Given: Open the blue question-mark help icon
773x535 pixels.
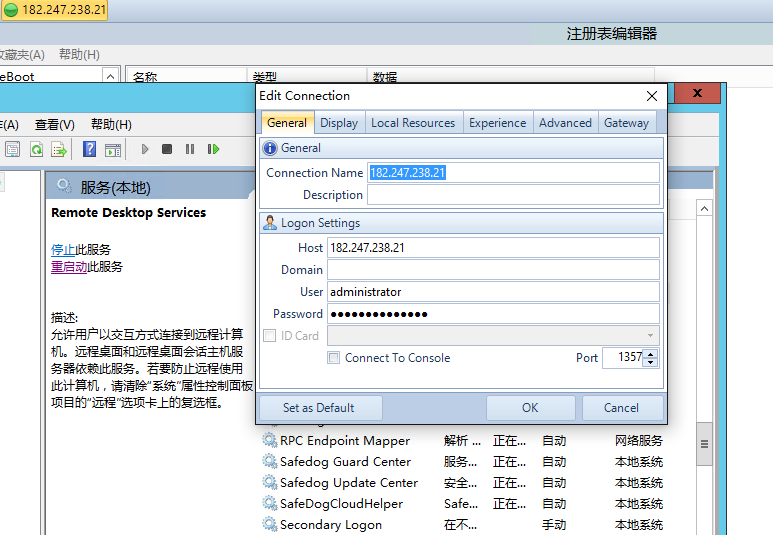Looking at the screenshot, I should pos(89,149).
